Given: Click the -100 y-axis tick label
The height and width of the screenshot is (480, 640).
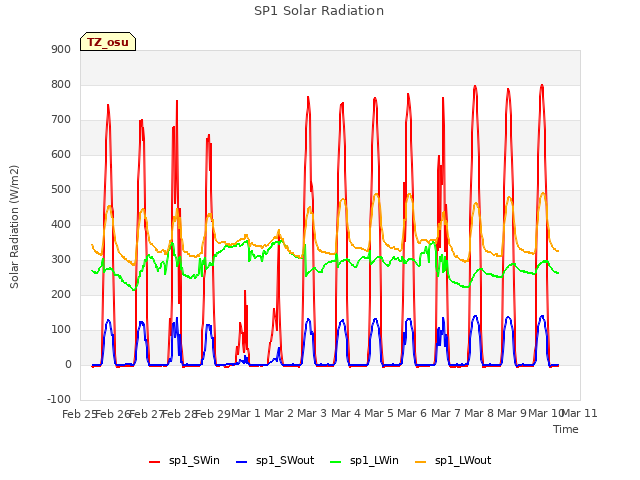Looking at the screenshot, I should pos(59,399).
